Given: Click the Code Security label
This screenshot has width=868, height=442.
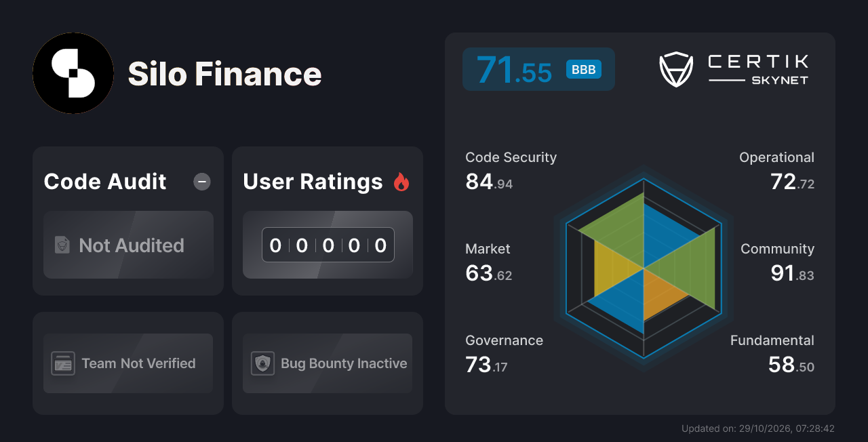Looking at the screenshot, I should coord(511,157).
